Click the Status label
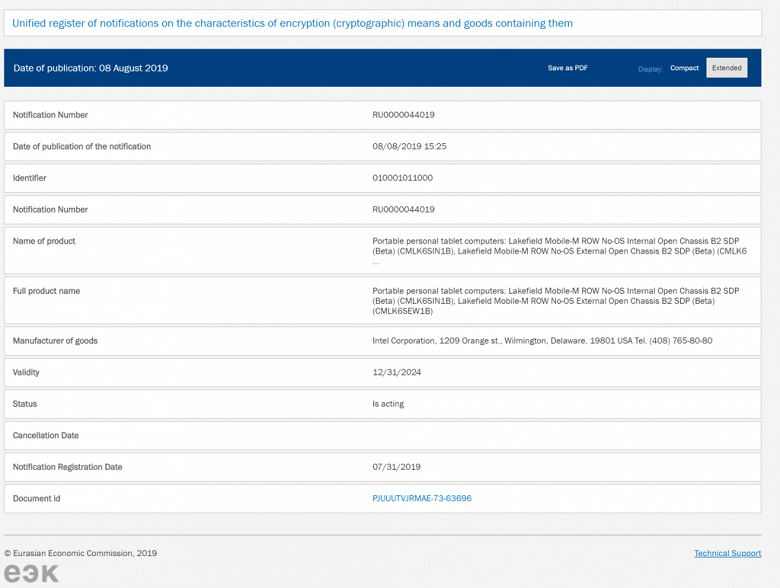Image resolution: width=780 pixels, height=588 pixels. [x=25, y=404]
